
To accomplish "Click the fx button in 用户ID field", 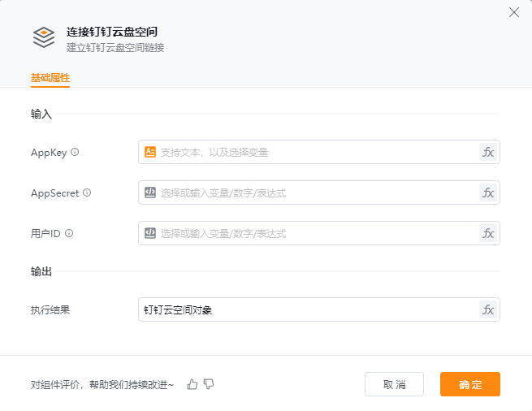I will point(488,233).
